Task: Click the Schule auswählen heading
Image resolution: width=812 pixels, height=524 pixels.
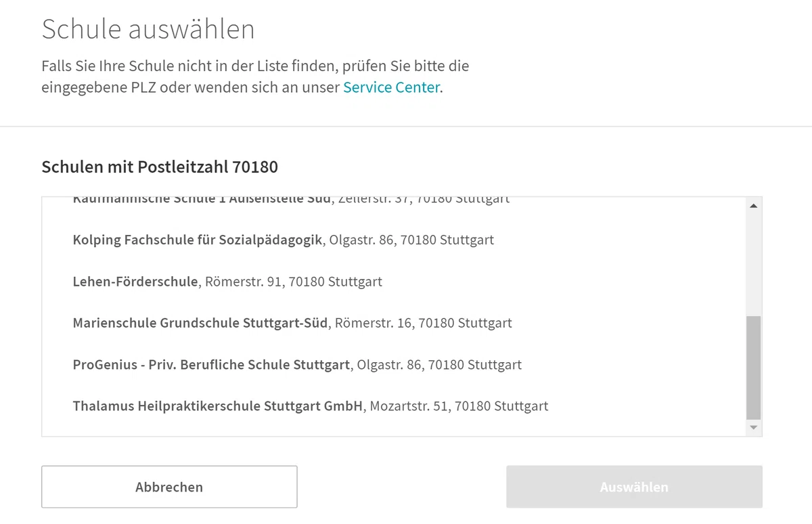Action: point(148,29)
